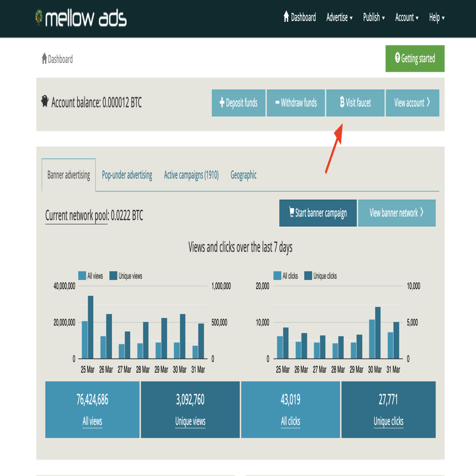Select the Banner advertising tab
The height and width of the screenshot is (476, 476).
tap(69, 175)
